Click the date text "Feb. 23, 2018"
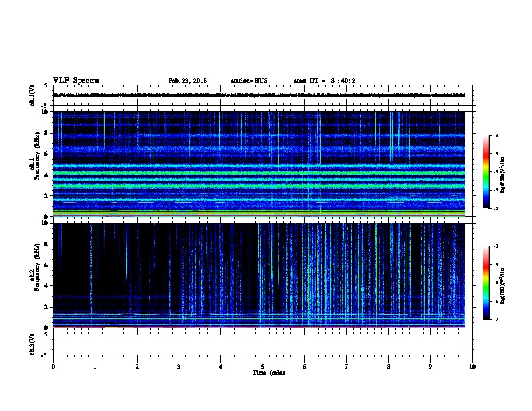This screenshot has height=411, width=532. tap(187, 81)
